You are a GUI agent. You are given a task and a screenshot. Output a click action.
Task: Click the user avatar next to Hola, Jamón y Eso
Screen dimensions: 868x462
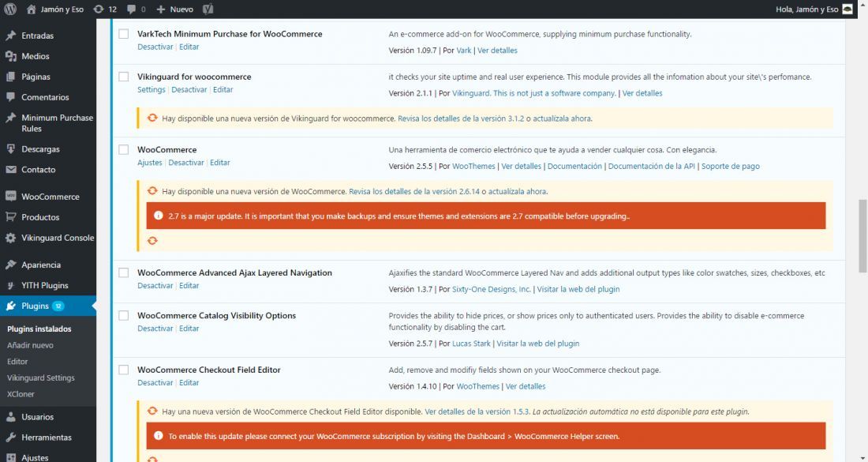847,9
